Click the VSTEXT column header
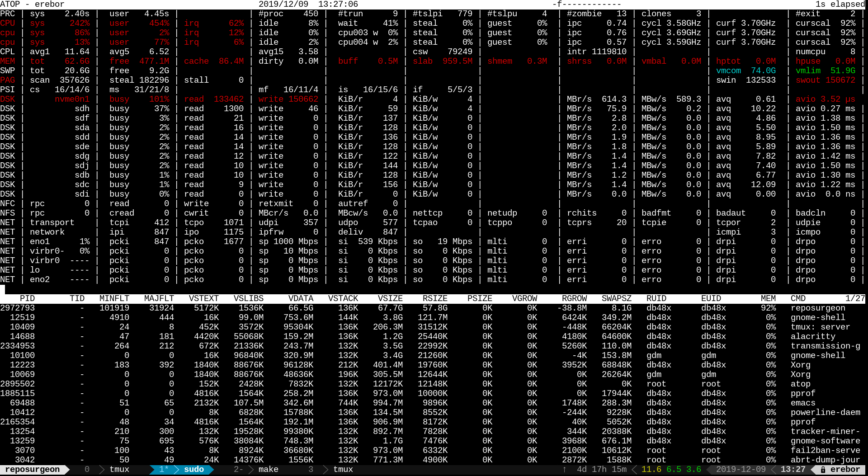Image resolution: width=868 pixels, height=476 pixels. tap(204, 299)
